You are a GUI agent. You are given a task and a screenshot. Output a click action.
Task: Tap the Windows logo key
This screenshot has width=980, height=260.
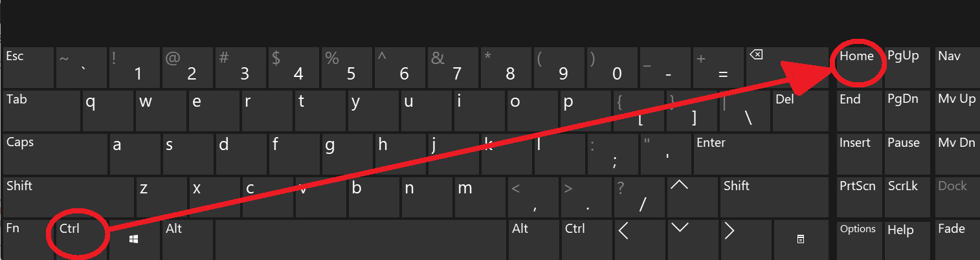tap(135, 239)
